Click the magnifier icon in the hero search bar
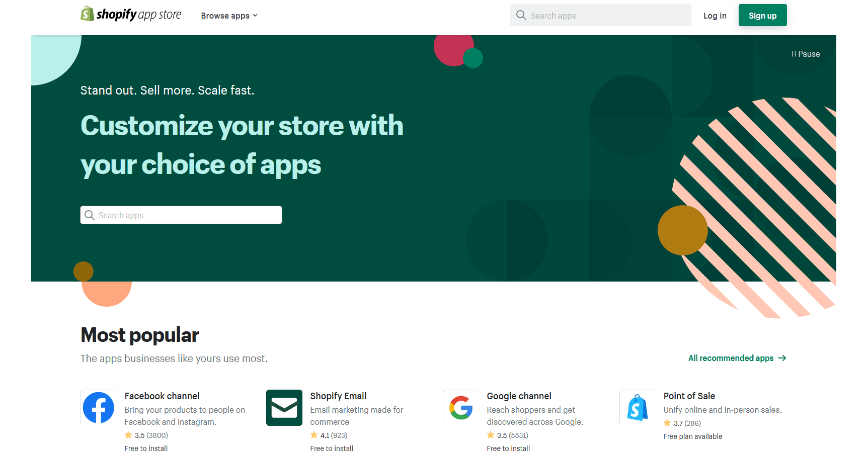The height and width of the screenshot is (454, 868). pyautogui.click(x=90, y=215)
